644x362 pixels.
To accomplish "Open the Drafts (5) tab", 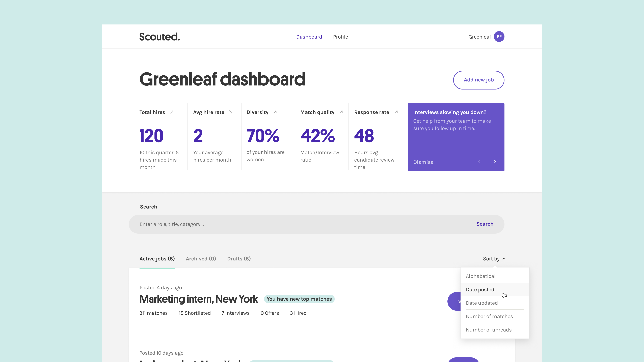I will [239, 259].
